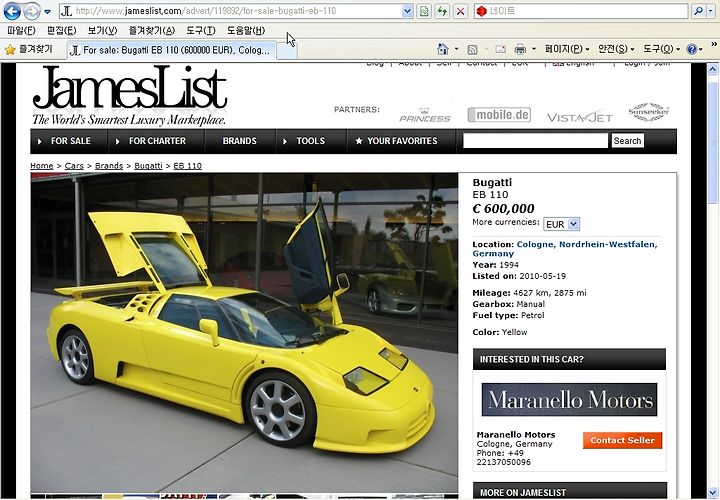Screen dimensions: 720x500
Task: Click the Home page icon
Action: click(x=443, y=49)
